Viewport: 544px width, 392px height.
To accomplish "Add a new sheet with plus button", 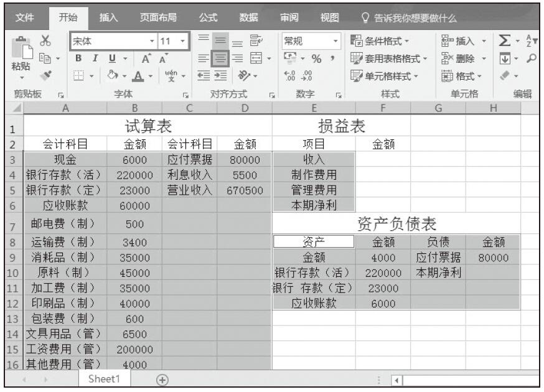I will point(162,379).
